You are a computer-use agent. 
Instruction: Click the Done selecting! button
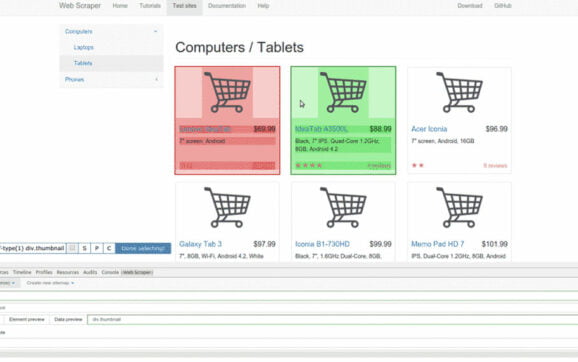pos(143,248)
